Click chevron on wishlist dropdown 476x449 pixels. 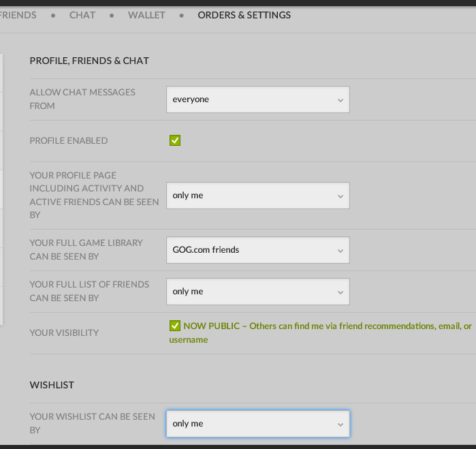[x=340, y=424]
